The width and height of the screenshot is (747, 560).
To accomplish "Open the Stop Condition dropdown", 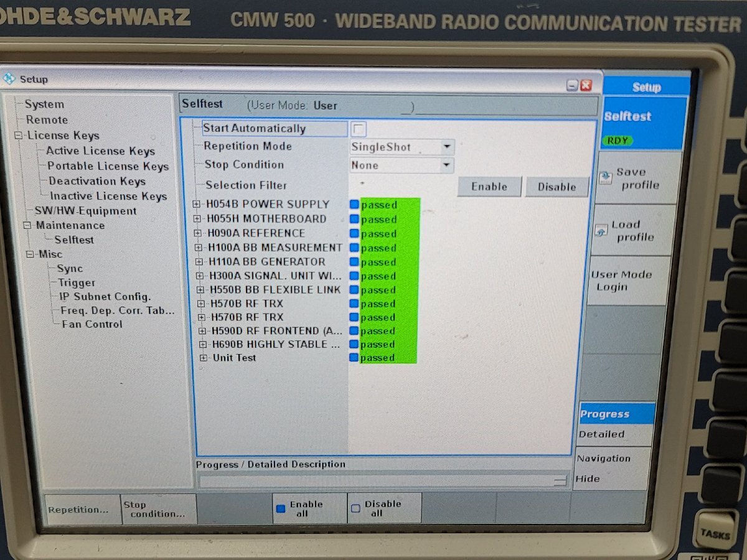I will point(446,165).
